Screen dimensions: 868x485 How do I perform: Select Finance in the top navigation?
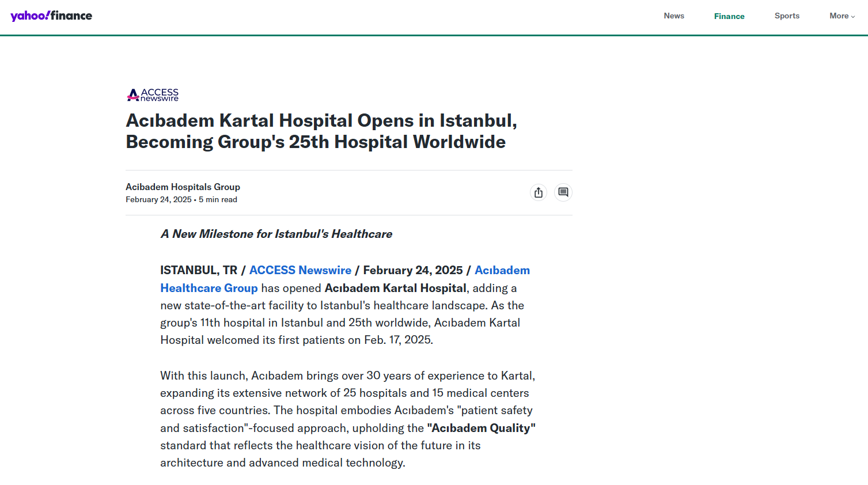click(x=729, y=16)
